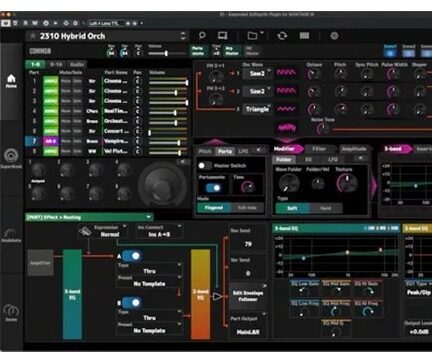Toggle the Arp Master button
The image size is (432, 363).
pyautogui.click(x=232, y=51)
